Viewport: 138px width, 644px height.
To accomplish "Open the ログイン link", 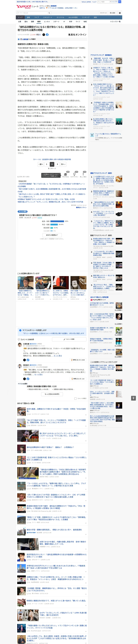I will point(42,8).
